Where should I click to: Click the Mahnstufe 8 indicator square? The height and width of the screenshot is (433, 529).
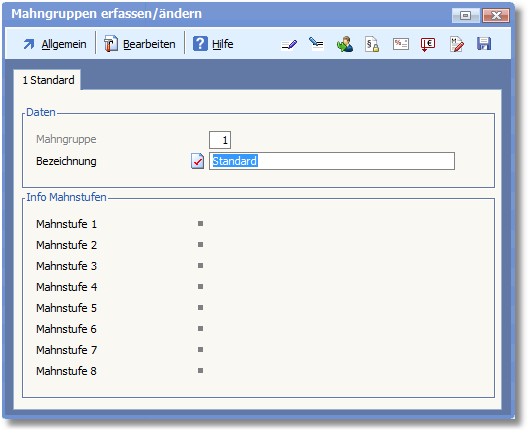coord(200,371)
